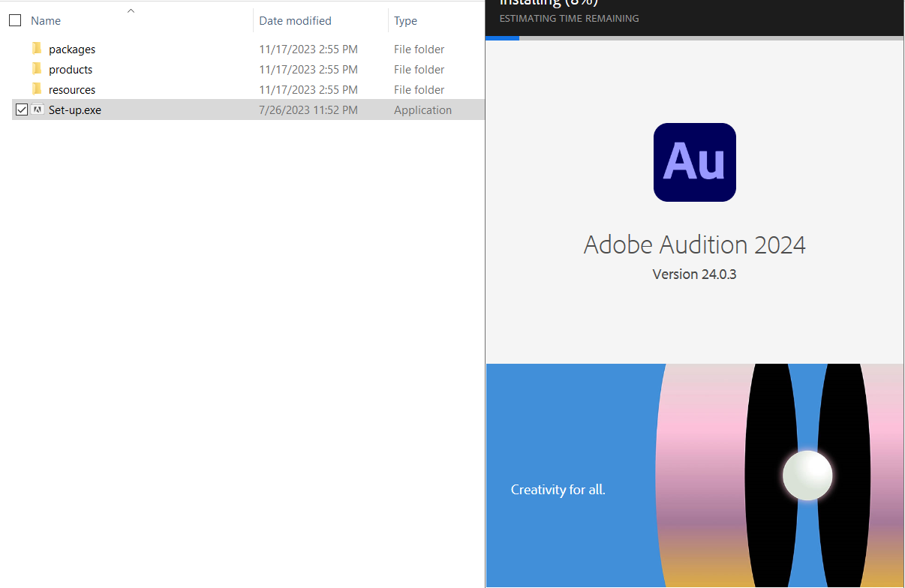Click the 'Version 24.0.3' label
905x588 pixels.
click(x=694, y=274)
